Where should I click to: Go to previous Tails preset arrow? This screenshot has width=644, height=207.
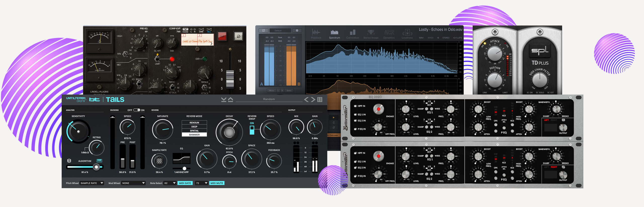point(306,100)
